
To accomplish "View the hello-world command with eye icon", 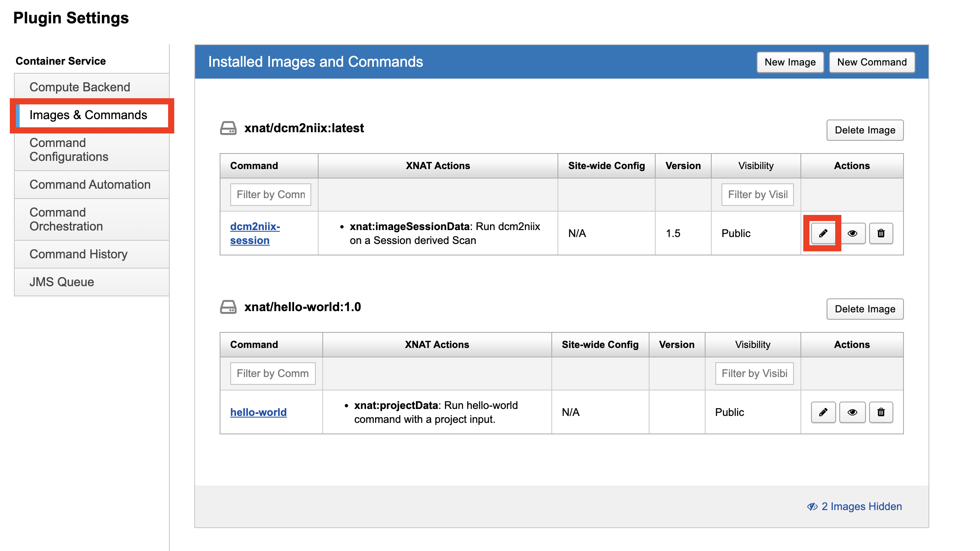I will point(852,412).
